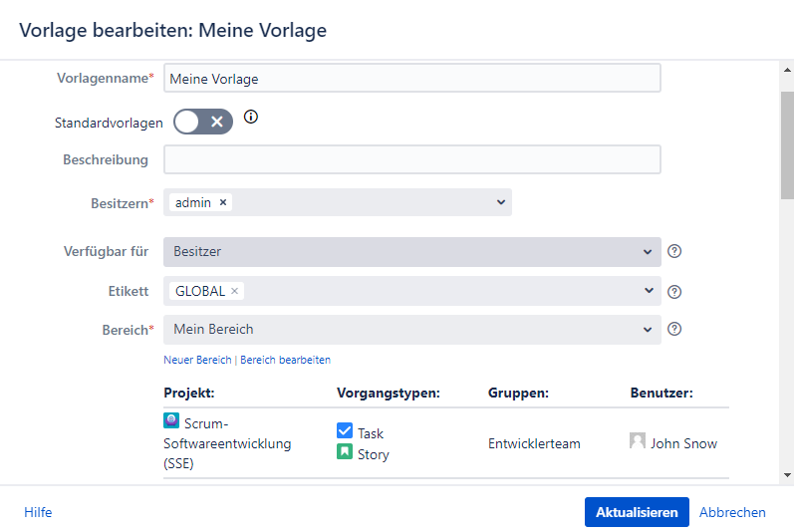The image size is (794, 532).
Task: Click the Neuer Bereich link
Action: pyautogui.click(x=197, y=360)
